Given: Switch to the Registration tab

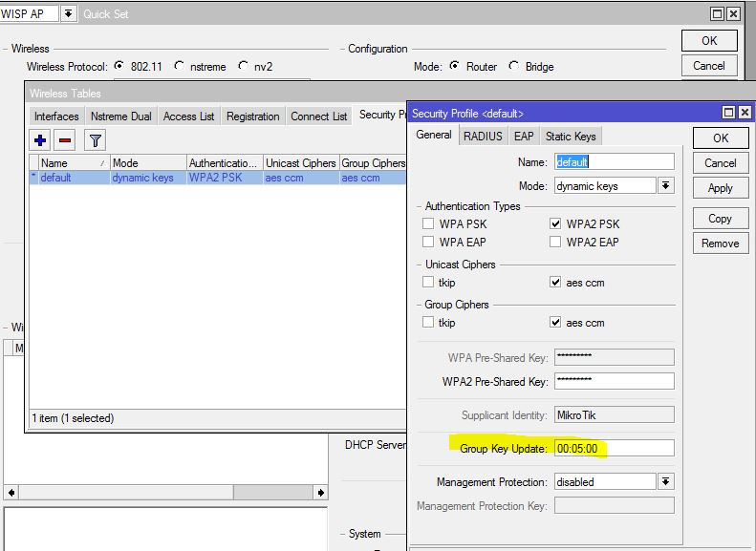Looking at the screenshot, I should pos(252,117).
